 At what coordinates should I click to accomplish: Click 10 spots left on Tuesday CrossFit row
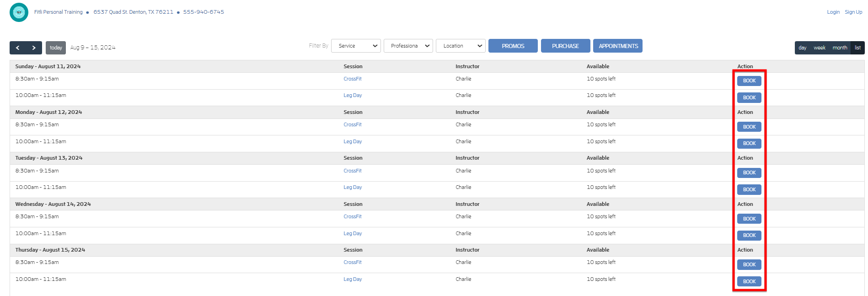pyautogui.click(x=601, y=171)
